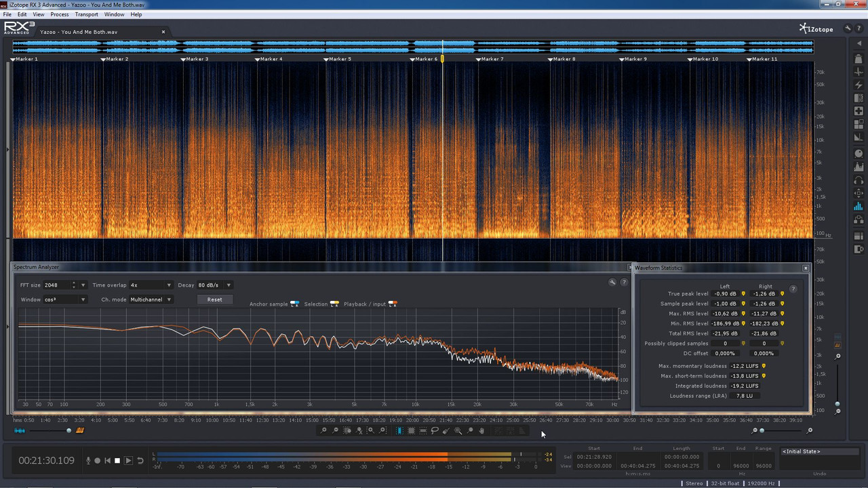868x488 pixels.
Task: Open the headphones icon module
Action: [x=859, y=180]
